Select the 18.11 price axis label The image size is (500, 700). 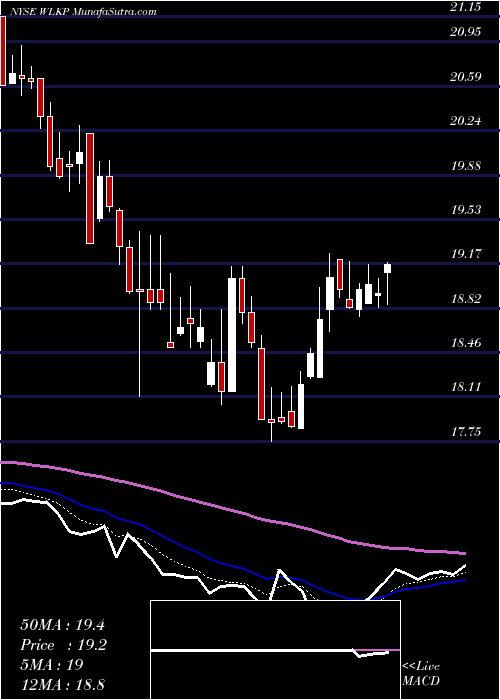click(465, 387)
